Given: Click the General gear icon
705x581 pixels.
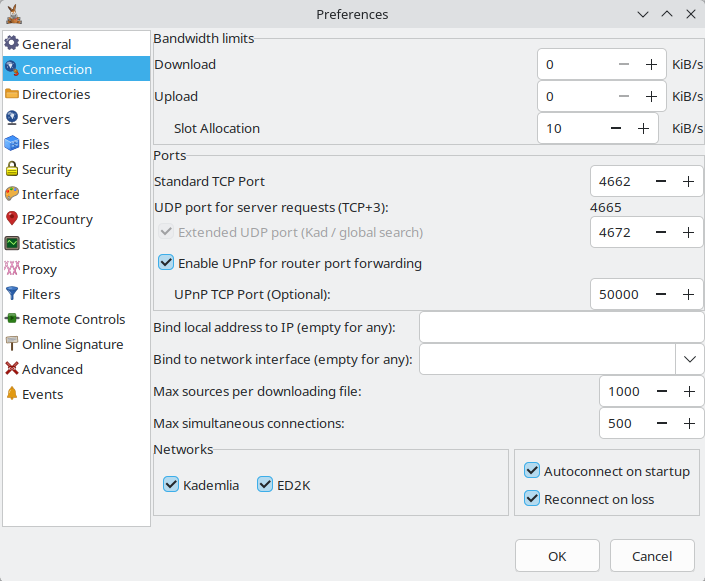Looking at the screenshot, I should pyautogui.click(x=12, y=43).
